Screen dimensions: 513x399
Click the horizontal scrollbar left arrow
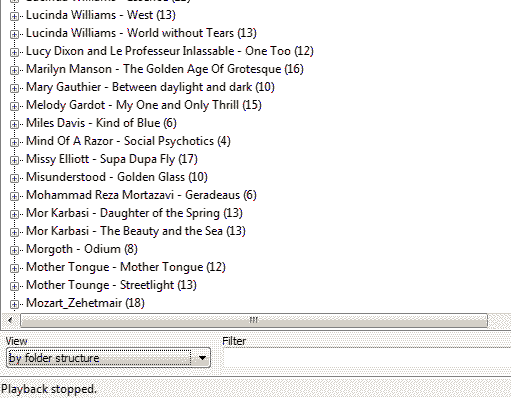coord(10,320)
